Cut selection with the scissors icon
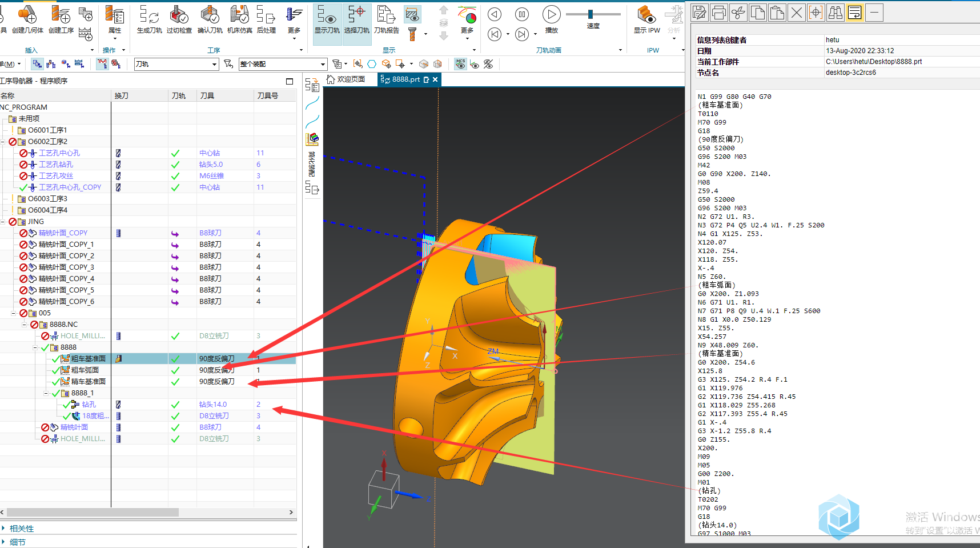Viewport: 980px width, 548px height. [738, 12]
